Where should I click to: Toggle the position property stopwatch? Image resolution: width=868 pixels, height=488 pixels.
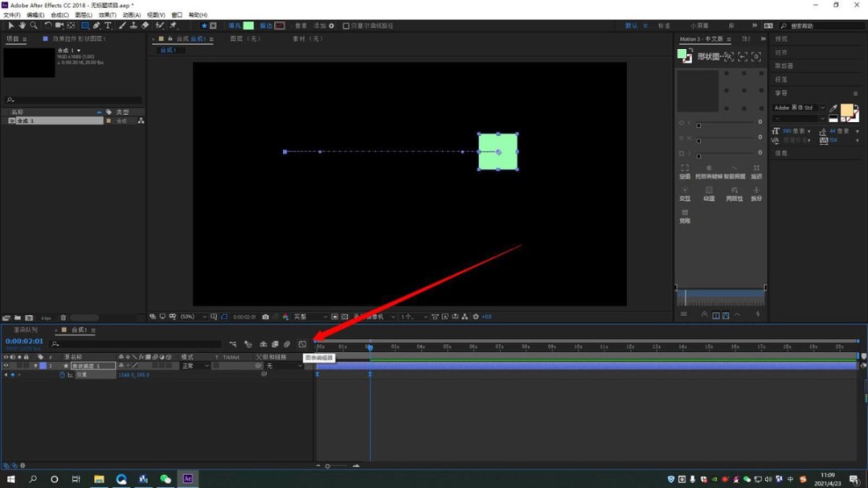click(x=62, y=375)
